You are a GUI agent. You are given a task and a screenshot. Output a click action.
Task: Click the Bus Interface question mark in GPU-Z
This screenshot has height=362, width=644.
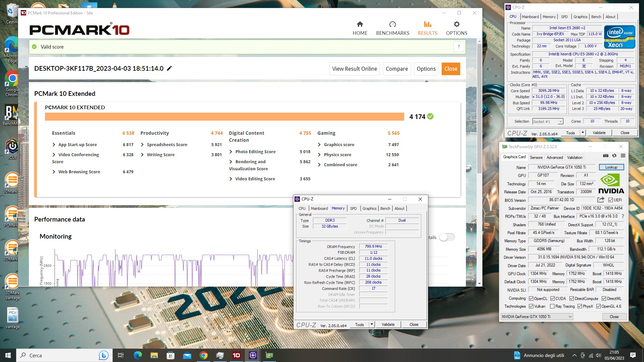coord(623,216)
